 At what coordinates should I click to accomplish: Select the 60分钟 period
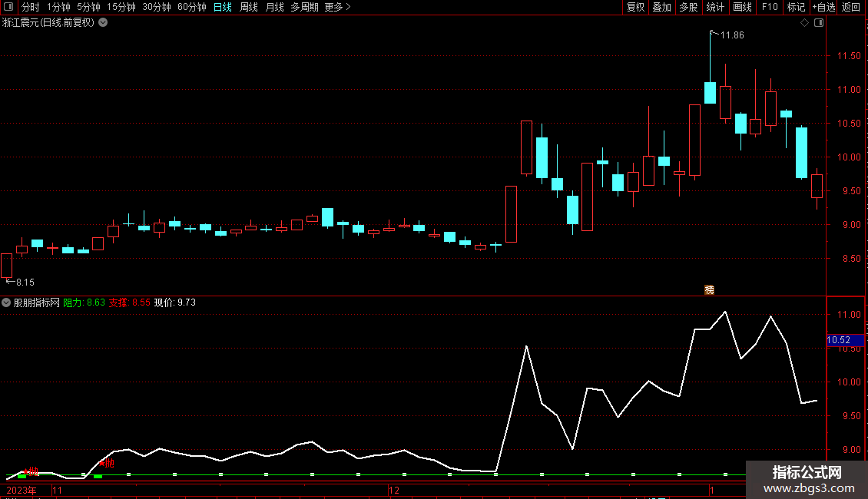[192, 7]
